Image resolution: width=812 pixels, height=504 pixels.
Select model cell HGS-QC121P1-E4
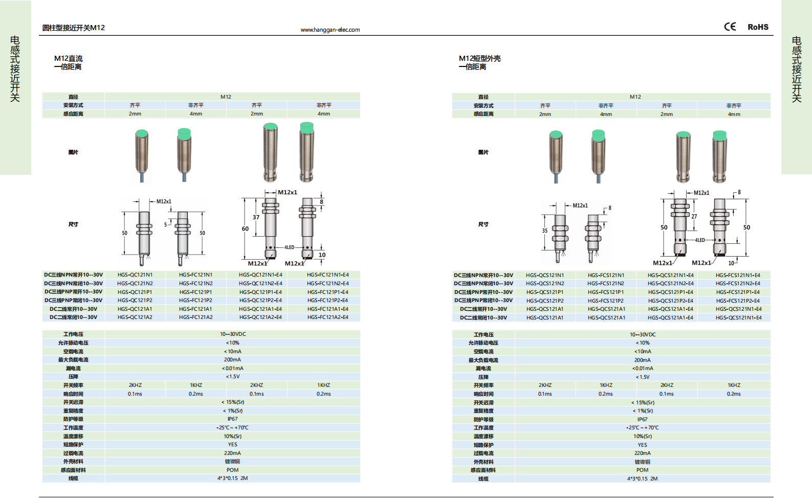click(x=260, y=292)
